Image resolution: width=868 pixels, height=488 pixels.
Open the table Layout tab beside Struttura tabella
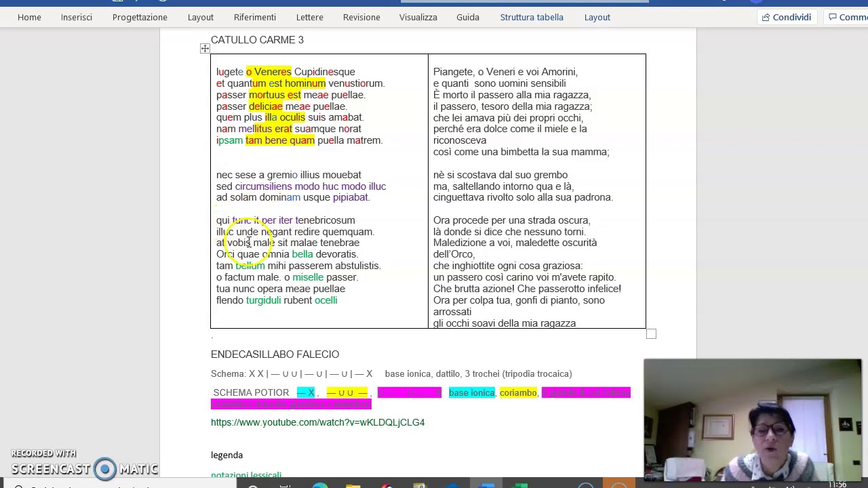coord(597,17)
